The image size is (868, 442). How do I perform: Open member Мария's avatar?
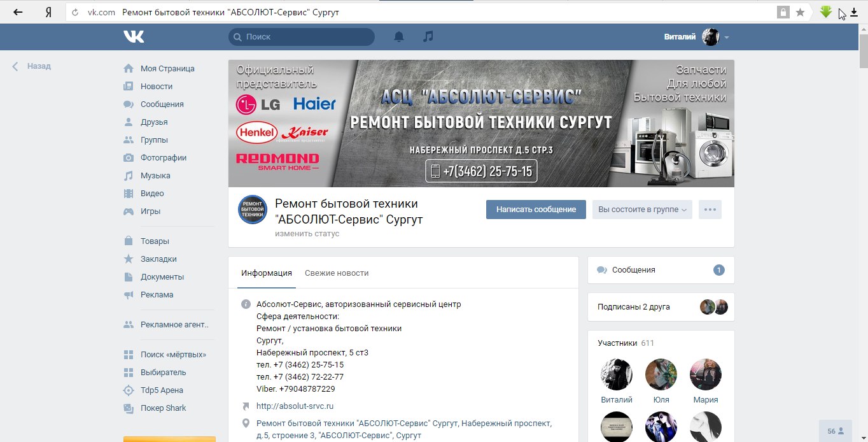(706, 374)
